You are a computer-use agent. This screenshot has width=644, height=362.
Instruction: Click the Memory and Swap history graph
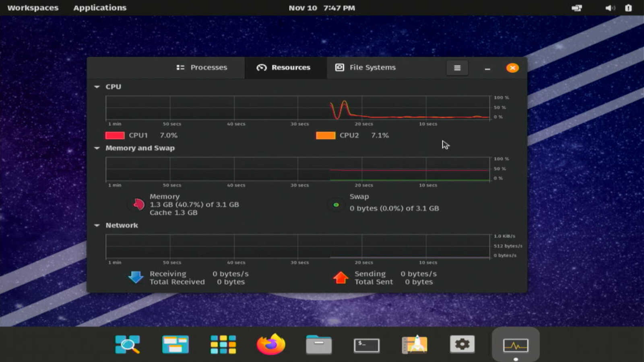pos(298,169)
